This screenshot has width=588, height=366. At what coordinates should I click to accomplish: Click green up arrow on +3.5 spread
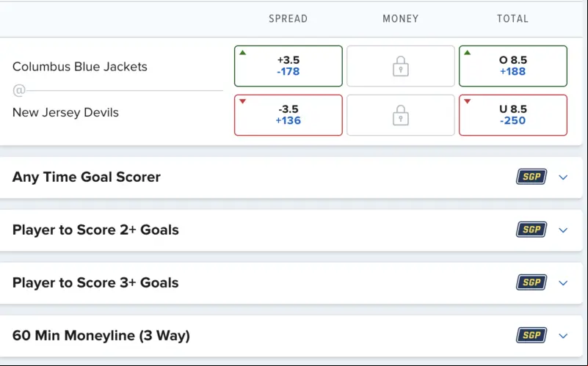[243, 53]
